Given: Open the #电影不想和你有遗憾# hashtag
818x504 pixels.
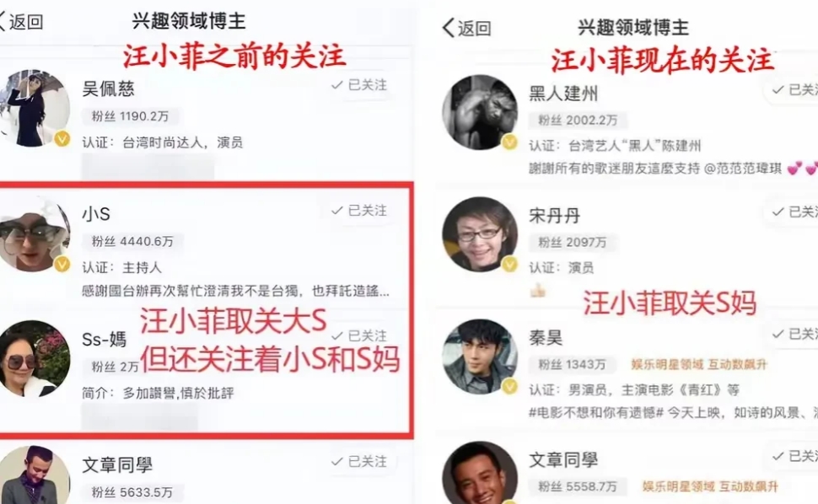Looking at the screenshot, I should (595, 413).
